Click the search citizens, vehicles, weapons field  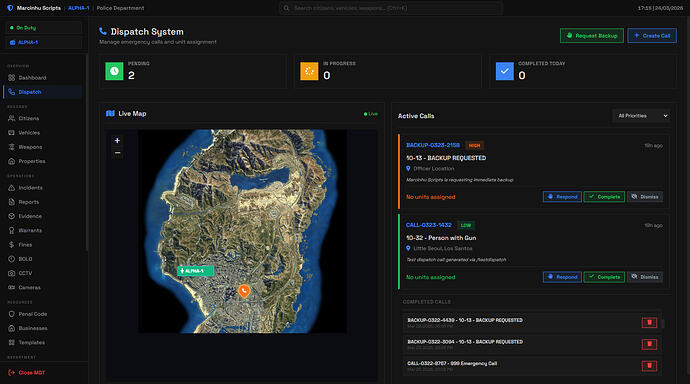pos(391,8)
